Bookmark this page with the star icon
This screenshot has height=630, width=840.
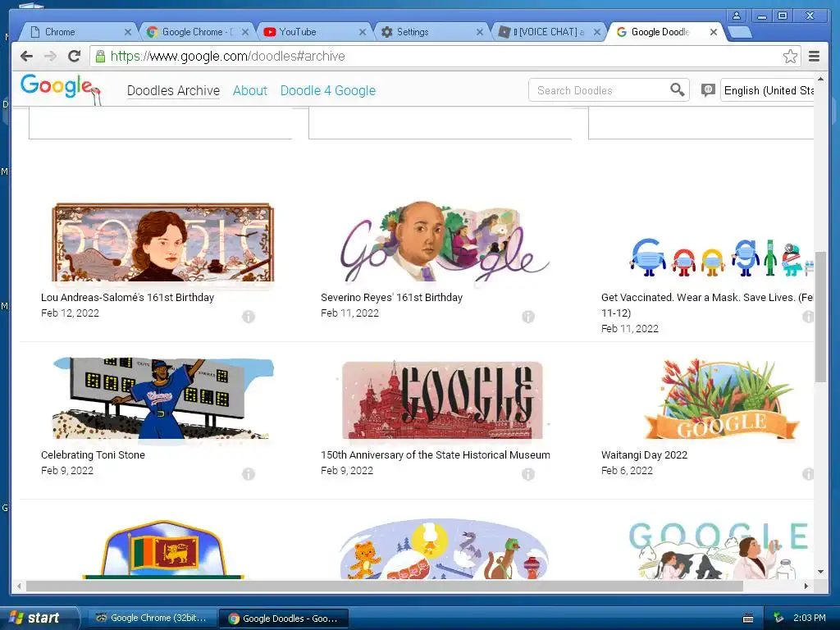pyautogui.click(x=790, y=57)
